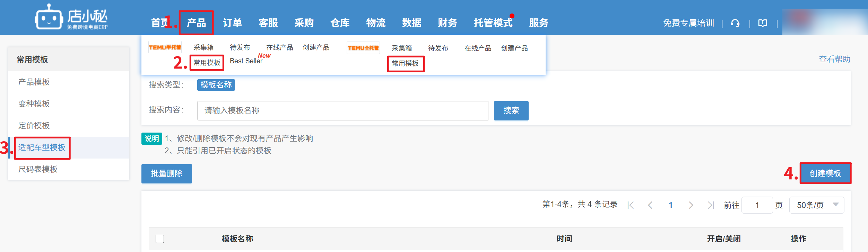Select 采集箱 under TEMU半托管
Image resolution: width=868 pixels, height=252 pixels.
[x=203, y=47]
